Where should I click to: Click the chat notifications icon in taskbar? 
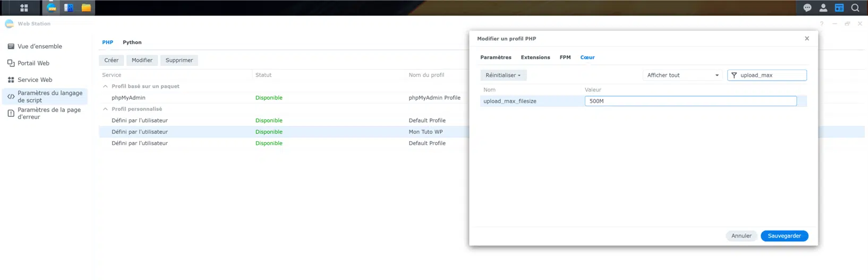807,7
